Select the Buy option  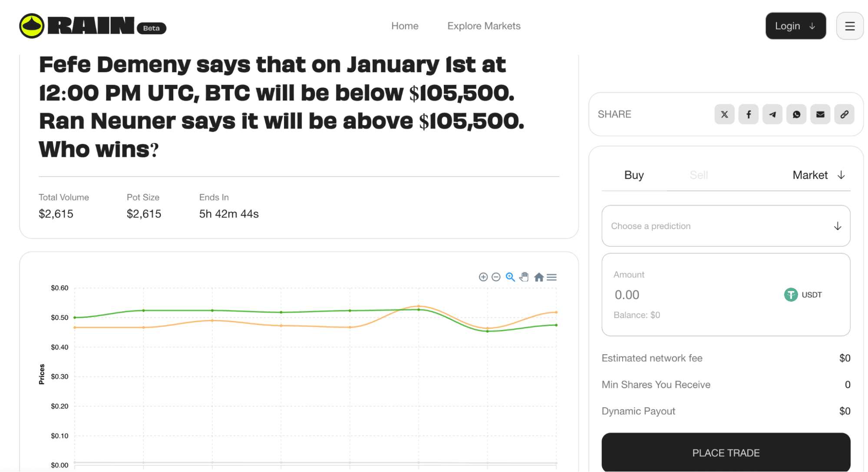(x=634, y=175)
